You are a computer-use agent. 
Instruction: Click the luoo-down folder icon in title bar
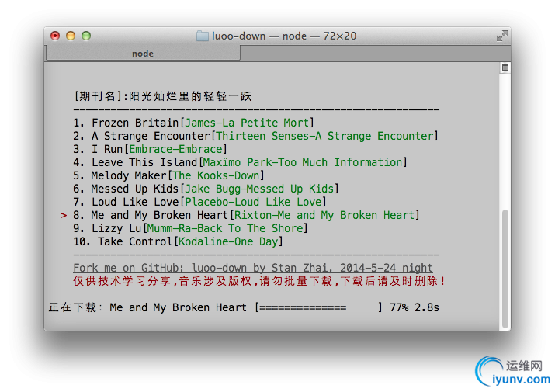(x=202, y=36)
